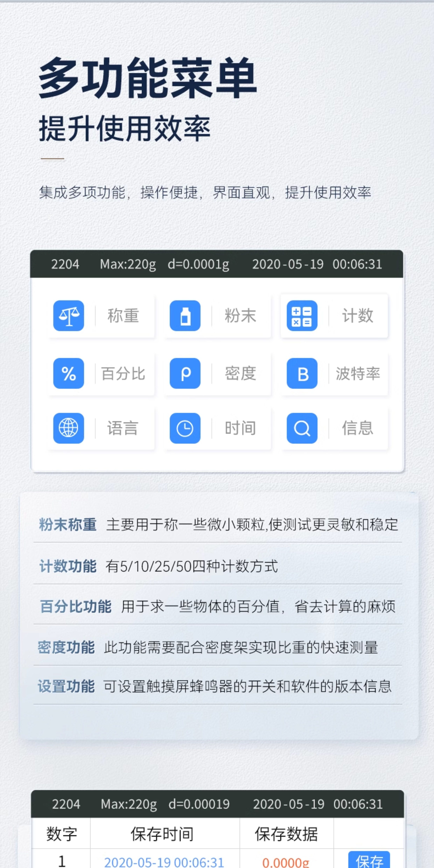The height and width of the screenshot is (868, 434).
Task: Click the 此功能需要配合密度架 description
Action: point(241,647)
